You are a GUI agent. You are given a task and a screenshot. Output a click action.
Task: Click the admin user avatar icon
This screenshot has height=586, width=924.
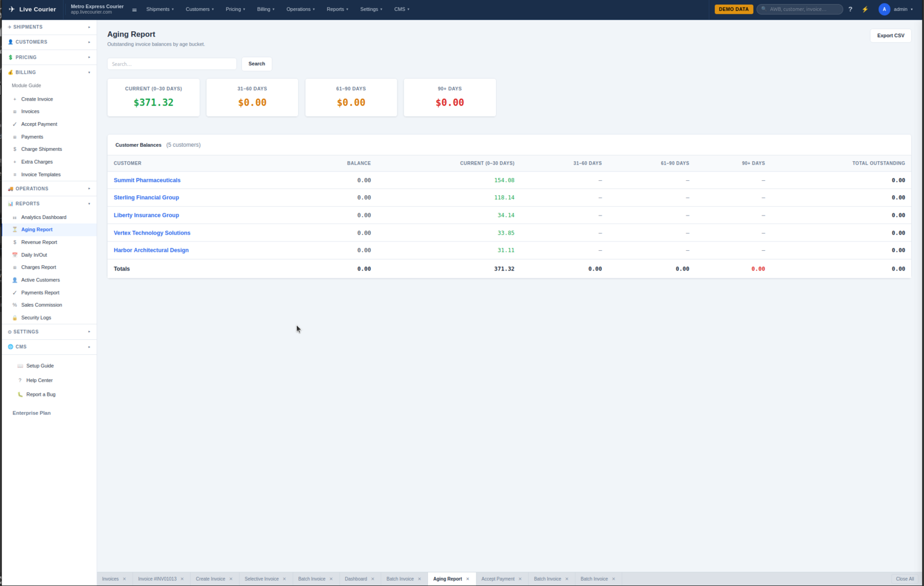[x=884, y=9]
